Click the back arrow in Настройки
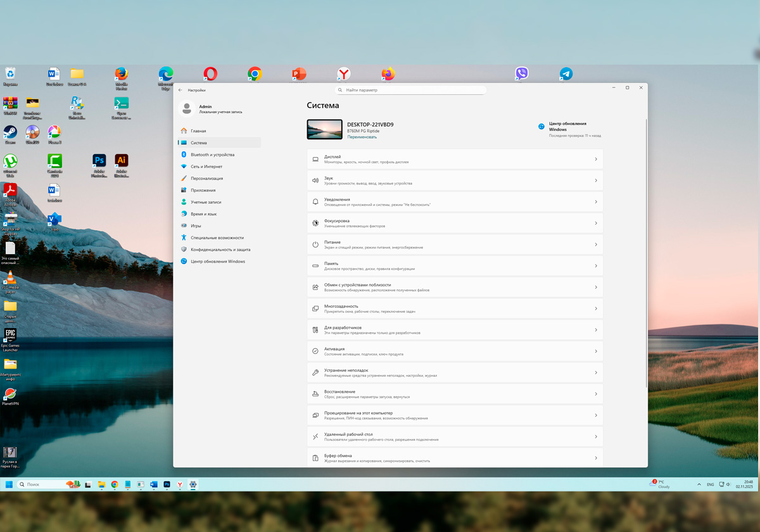Screen dimensions: 760x532 coord(180,90)
